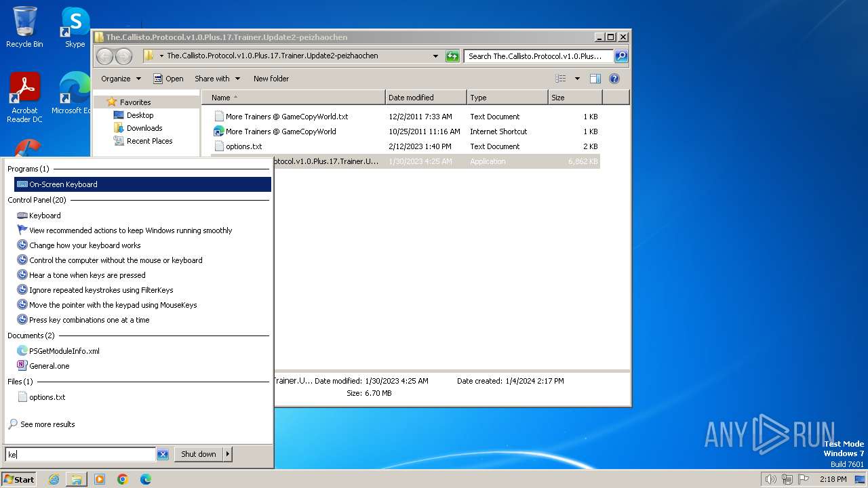
Task: Open Acrobat Reader DC desktop icon
Action: point(24,98)
